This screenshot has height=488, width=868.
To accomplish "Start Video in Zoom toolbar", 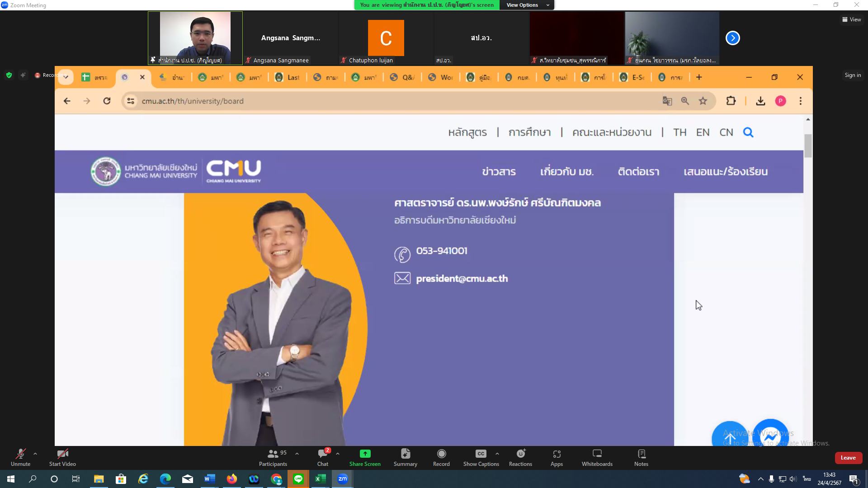I will tap(62, 457).
